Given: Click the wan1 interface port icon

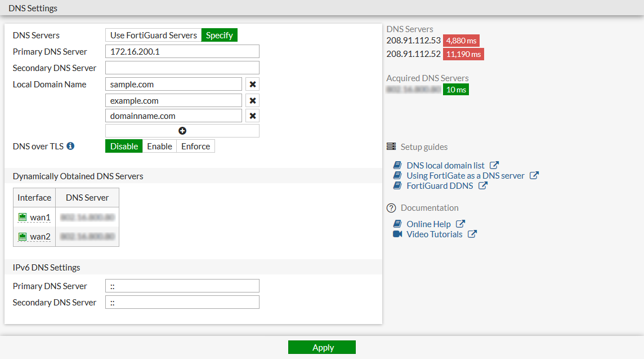Looking at the screenshot, I should [22, 217].
